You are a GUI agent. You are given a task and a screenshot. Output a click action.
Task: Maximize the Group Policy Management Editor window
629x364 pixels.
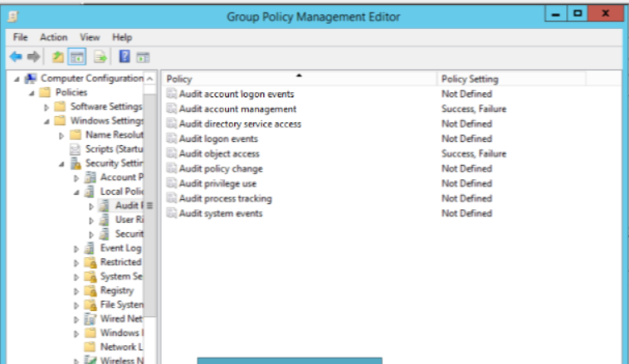(578, 14)
